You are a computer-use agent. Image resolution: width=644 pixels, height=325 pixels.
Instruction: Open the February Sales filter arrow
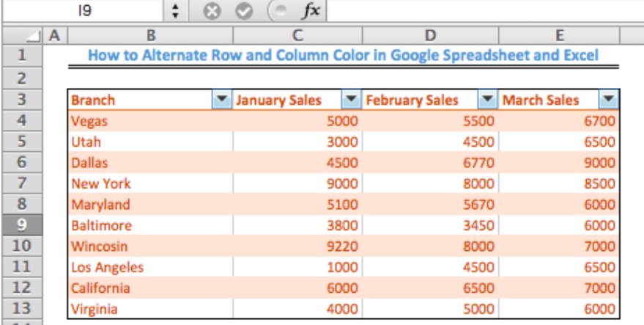coord(487,99)
